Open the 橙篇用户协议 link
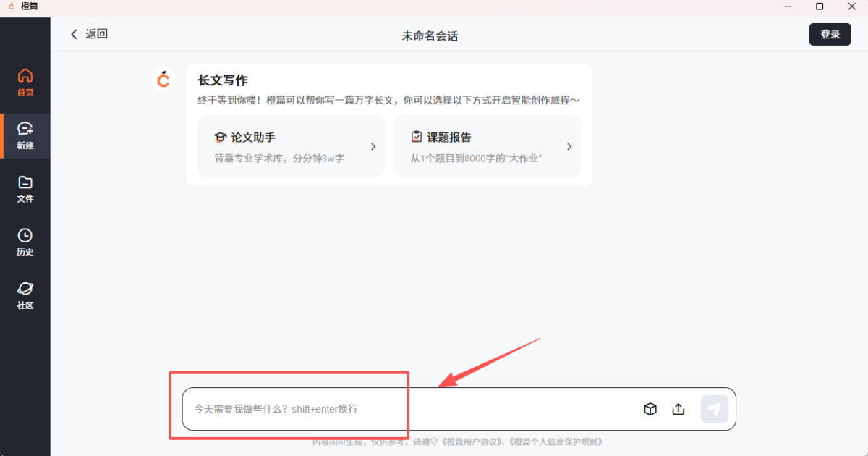 pos(472,442)
